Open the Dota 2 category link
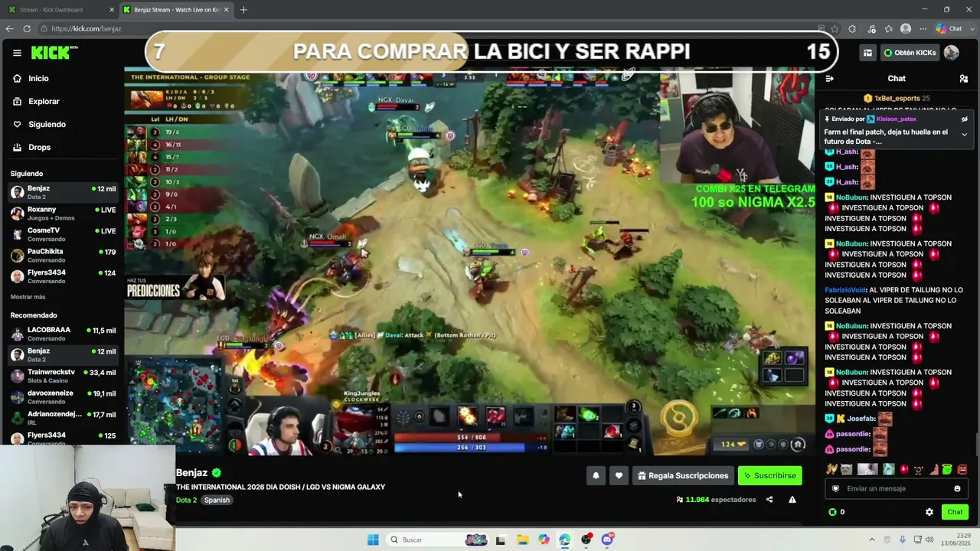This screenshot has width=980, height=551. [x=186, y=500]
